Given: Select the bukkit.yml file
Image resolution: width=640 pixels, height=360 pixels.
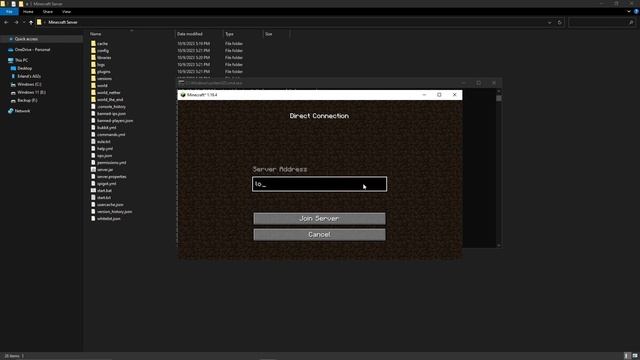Looking at the screenshot, I should point(106,128).
